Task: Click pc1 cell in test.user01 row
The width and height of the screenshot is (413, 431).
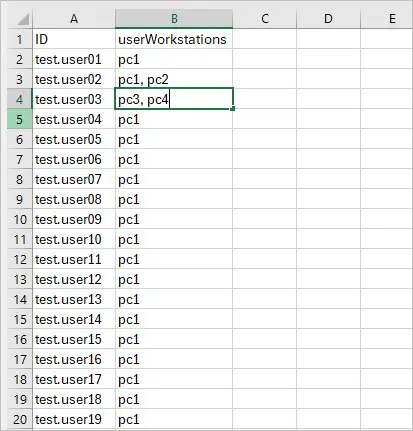Action: tap(174, 59)
